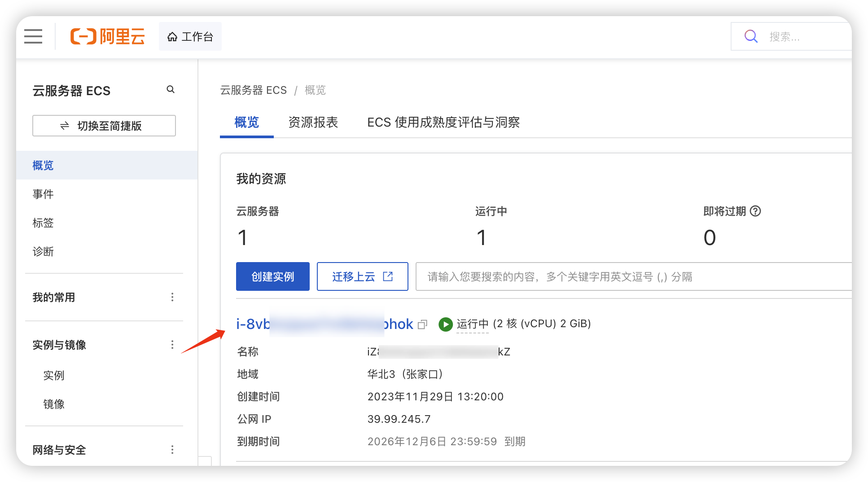Screen dimensions: 868x482
Task: Open ECS 使用成熟度评估与洞察 tab
Action: click(x=443, y=123)
